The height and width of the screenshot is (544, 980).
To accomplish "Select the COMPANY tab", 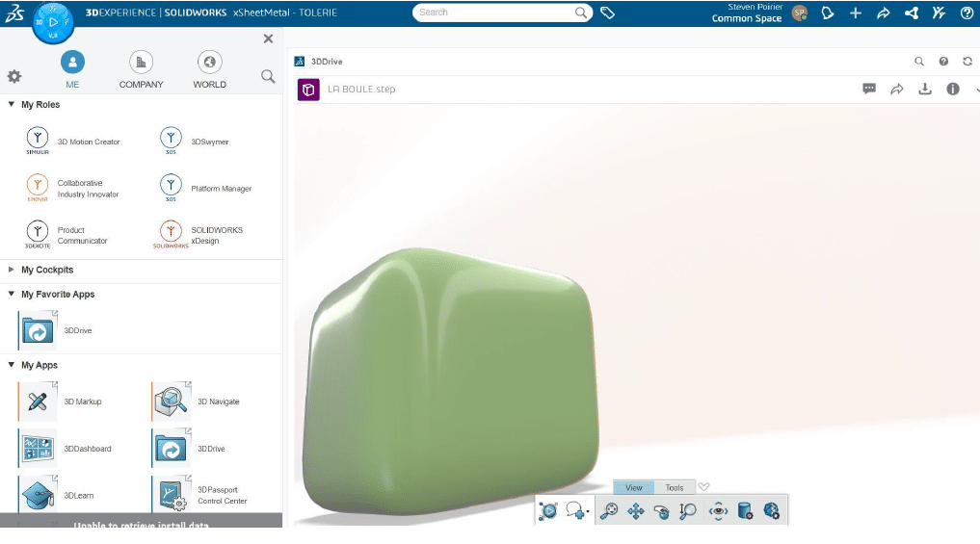I will 142,69.
